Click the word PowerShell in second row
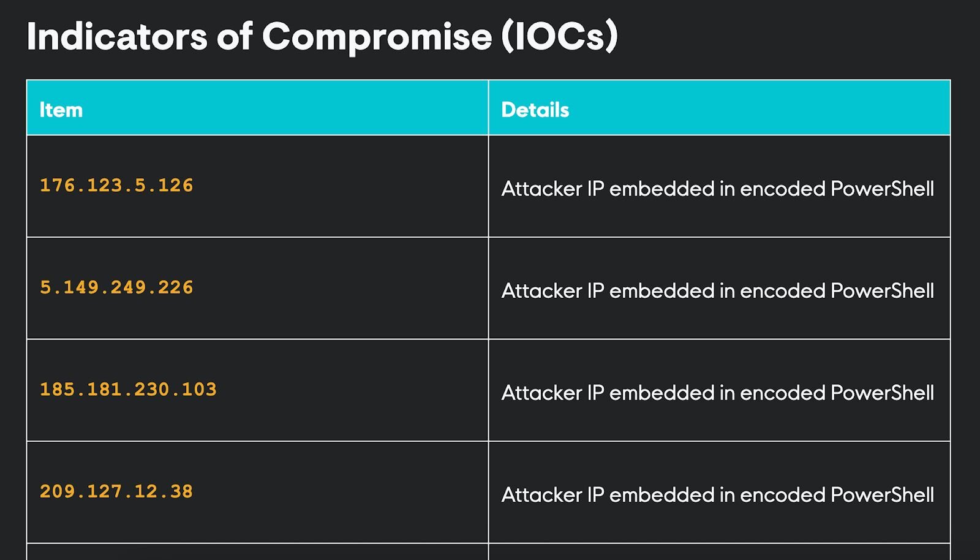The image size is (980, 560). tap(883, 290)
